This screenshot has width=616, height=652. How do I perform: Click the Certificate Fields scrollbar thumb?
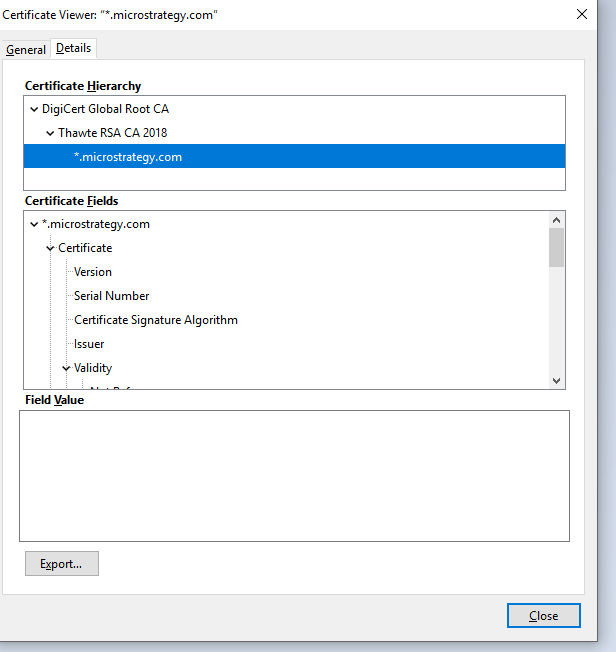click(x=557, y=247)
